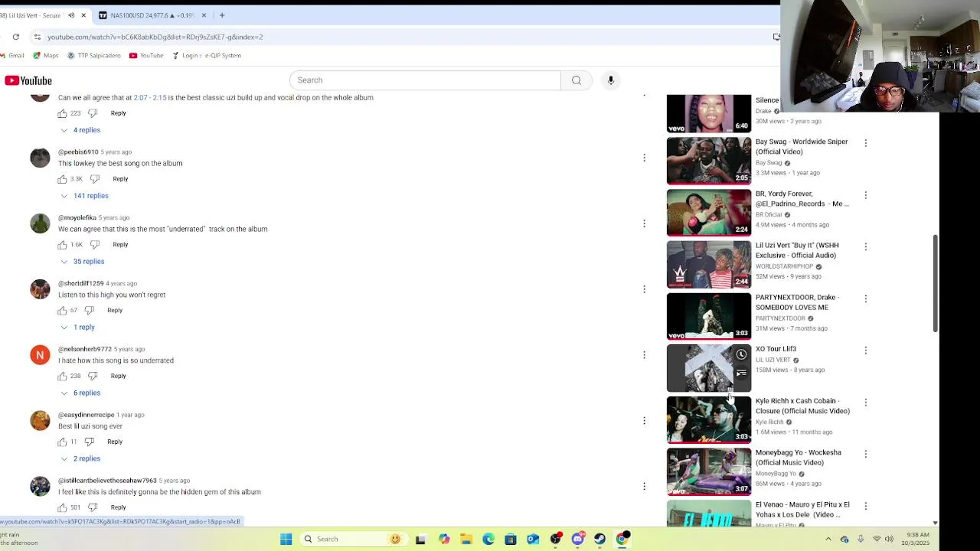
Task: Open PARTYNEXTDOOR Somebody Loves Me thumbnail
Action: [x=709, y=316]
